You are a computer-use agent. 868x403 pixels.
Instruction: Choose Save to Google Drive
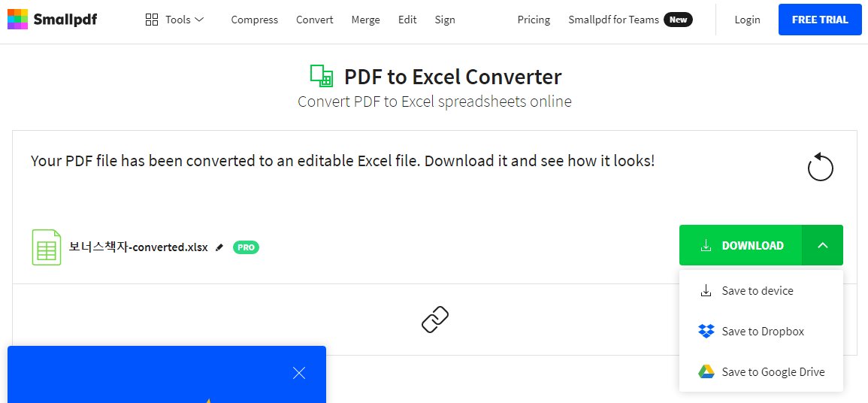click(761, 372)
